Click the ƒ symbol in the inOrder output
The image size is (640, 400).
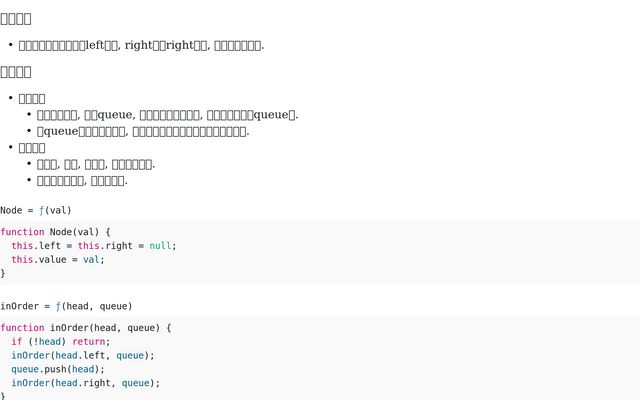click(59, 306)
